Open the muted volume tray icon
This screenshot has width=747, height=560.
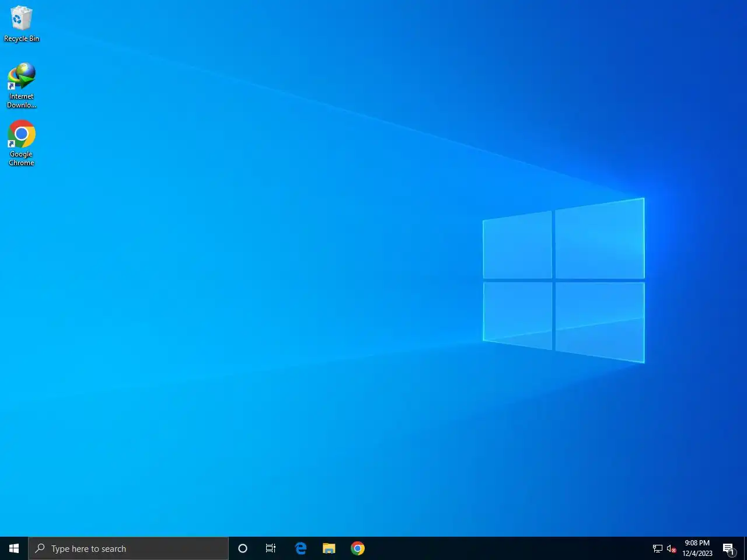pyautogui.click(x=672, y=548)
